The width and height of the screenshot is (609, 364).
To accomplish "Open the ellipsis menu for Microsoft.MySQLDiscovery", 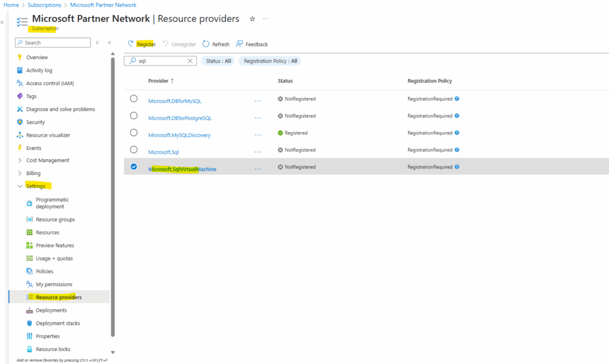I will (x=258, y=135).
